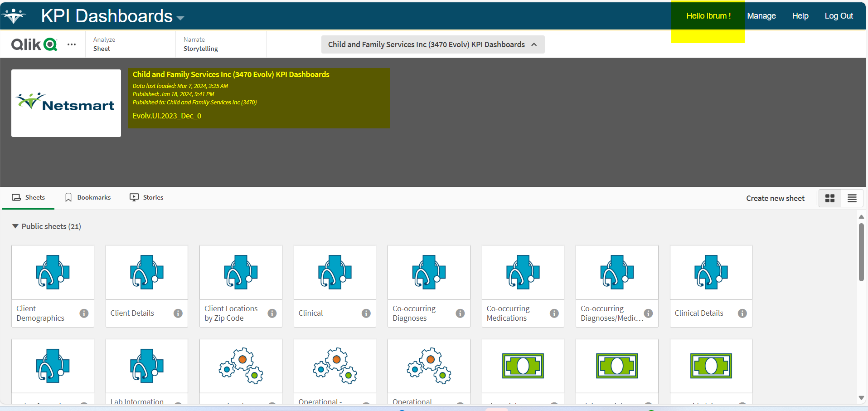Open Co-occurring Medications sheet icon
The image size is (868, 411).
(523, 272)
